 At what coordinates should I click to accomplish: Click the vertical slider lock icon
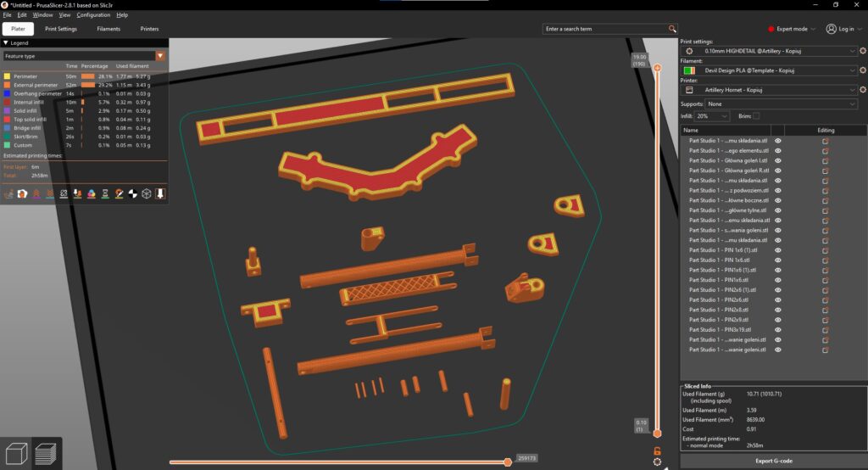[x=657, y=450]
